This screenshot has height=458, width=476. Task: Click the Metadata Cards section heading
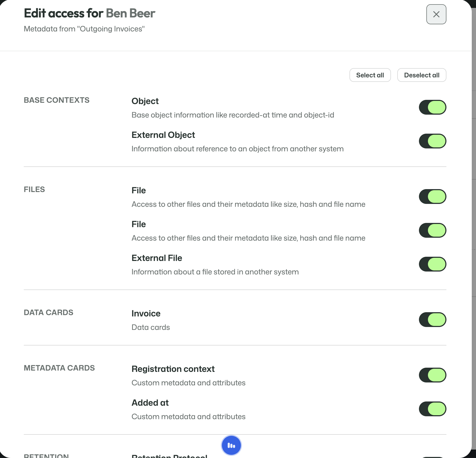pos(59,368)
